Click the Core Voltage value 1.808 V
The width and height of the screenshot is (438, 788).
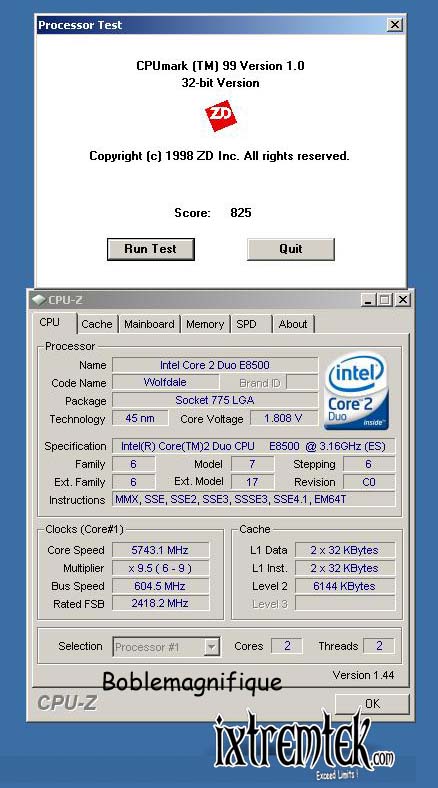[x=284, y=418]
